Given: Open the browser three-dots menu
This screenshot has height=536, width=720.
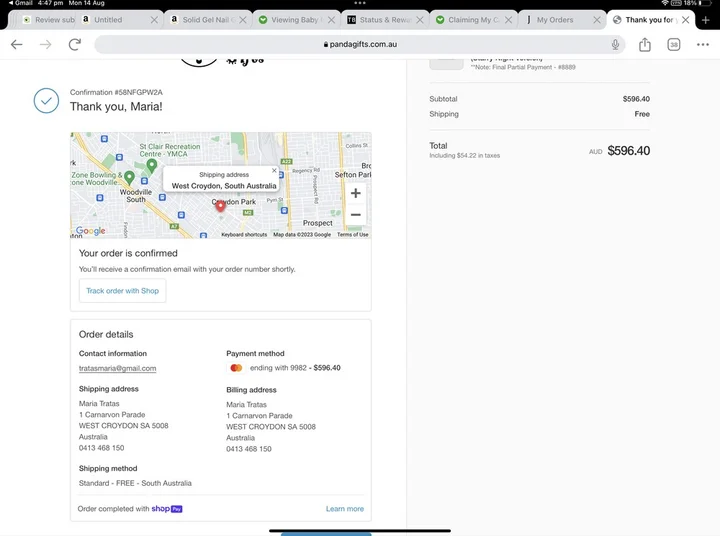Looking at the screenshot, I should [x=703, y=45].
